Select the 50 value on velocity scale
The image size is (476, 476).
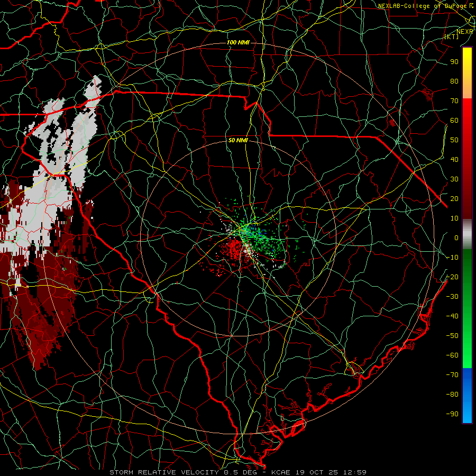[x=454, y=140]
